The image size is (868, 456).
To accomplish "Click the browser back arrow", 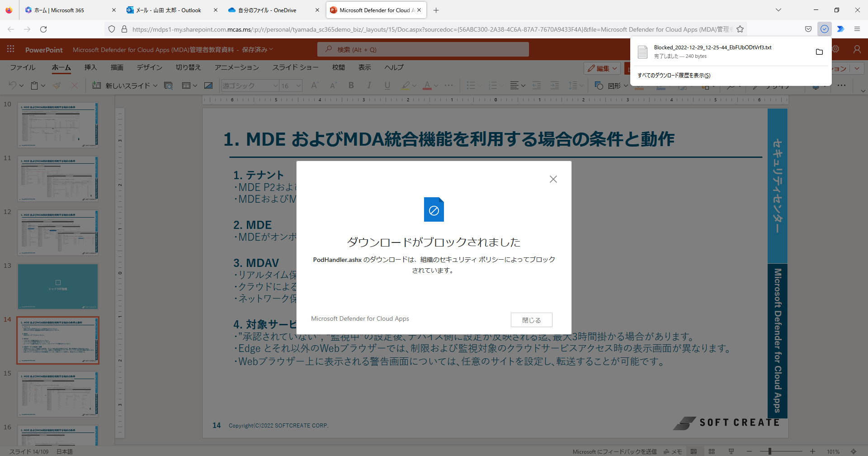I will (11, 29).
